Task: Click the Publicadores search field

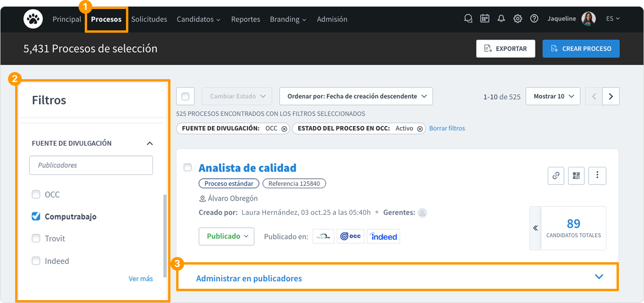Action: pos(91,165)
